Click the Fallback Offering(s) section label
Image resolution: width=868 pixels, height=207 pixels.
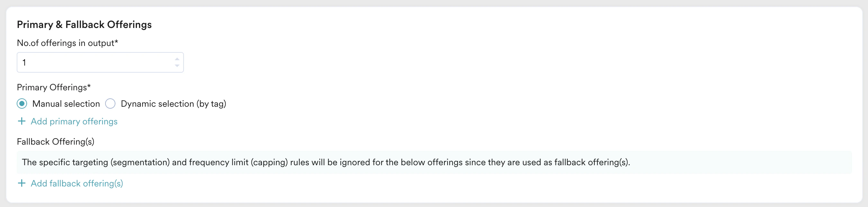[56, 142]
